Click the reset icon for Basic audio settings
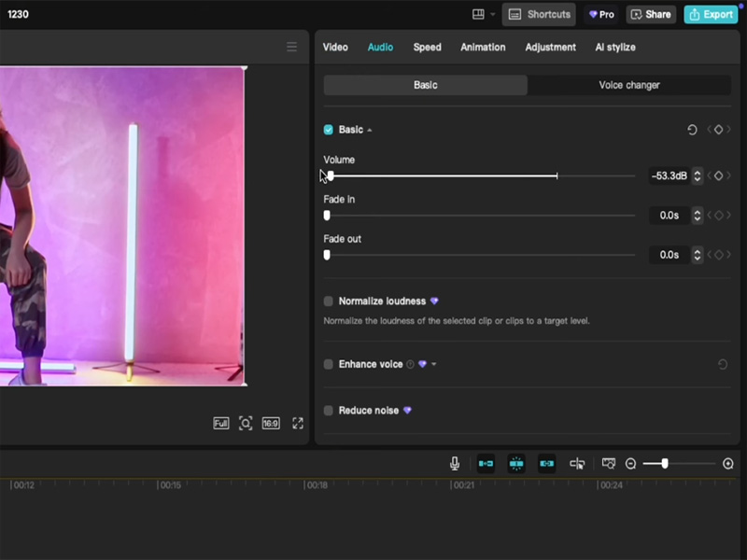Screen dimensions: 747x560 pyautogui.click(x=692, y=130)
